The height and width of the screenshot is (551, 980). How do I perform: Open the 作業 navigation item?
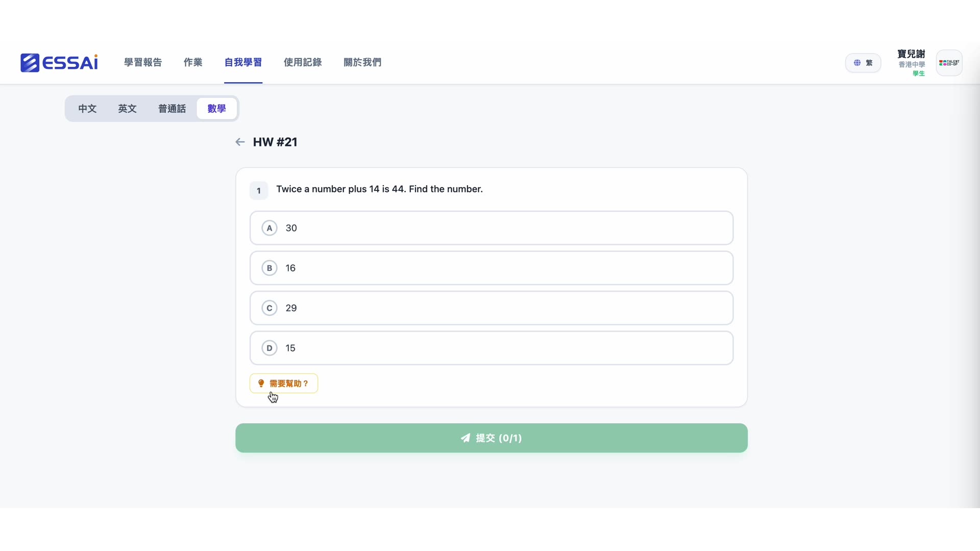(193, 62)
